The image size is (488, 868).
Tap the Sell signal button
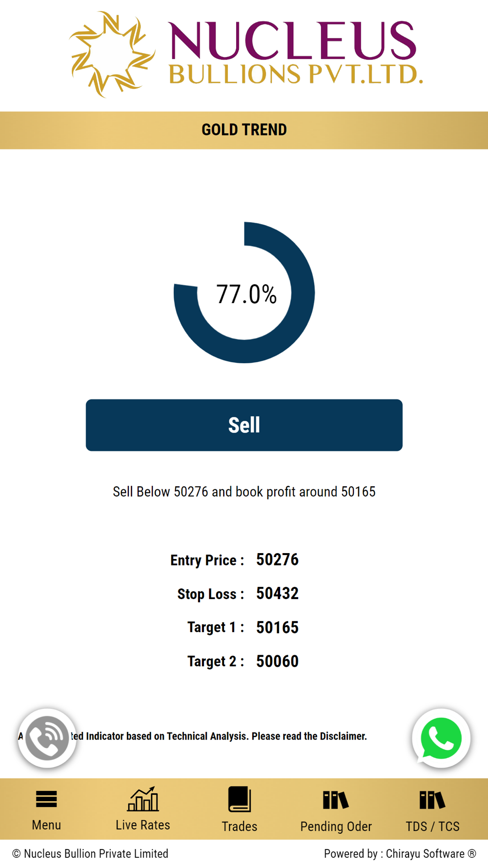coord(244,425)
